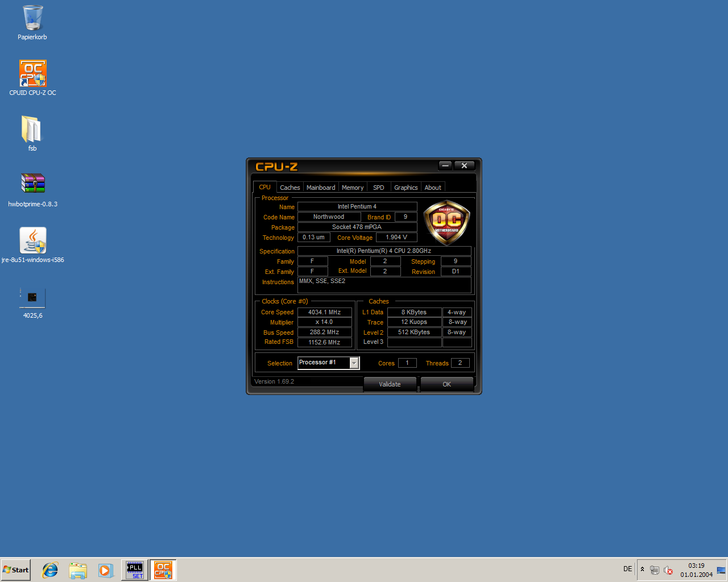This screenshot has height=582, width=728.
Task: Click the muted volume tray icon
Action: (668, 570)
